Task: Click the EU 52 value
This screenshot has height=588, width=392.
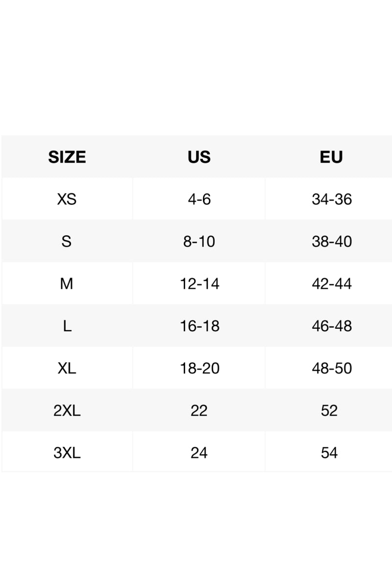Action: [x=329, y=410]
